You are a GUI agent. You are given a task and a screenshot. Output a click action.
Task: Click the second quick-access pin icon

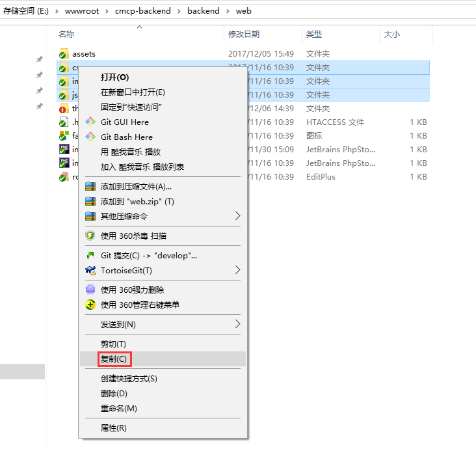click(40, 75)
